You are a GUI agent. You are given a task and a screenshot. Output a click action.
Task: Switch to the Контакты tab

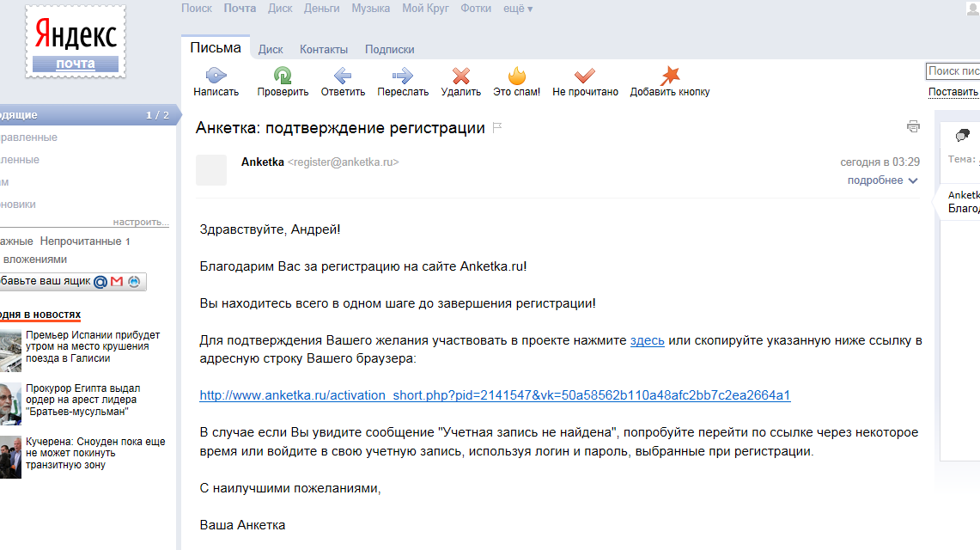pyautogui.click(x=324, y=49)
